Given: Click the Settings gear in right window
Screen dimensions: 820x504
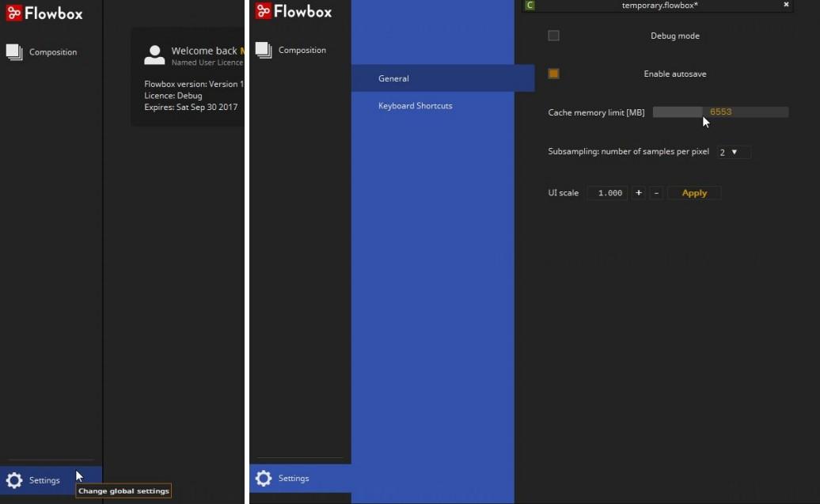Looking at the screenshot, I should [264, 478].
